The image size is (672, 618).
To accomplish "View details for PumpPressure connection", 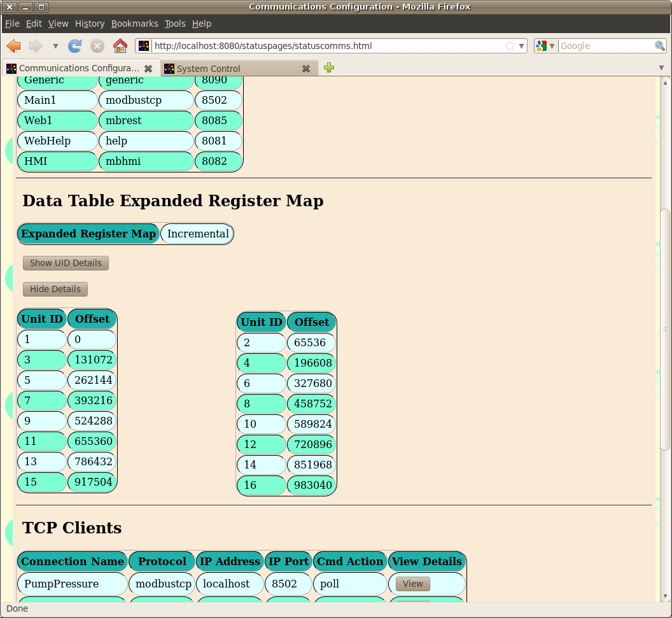I will 412,584.
